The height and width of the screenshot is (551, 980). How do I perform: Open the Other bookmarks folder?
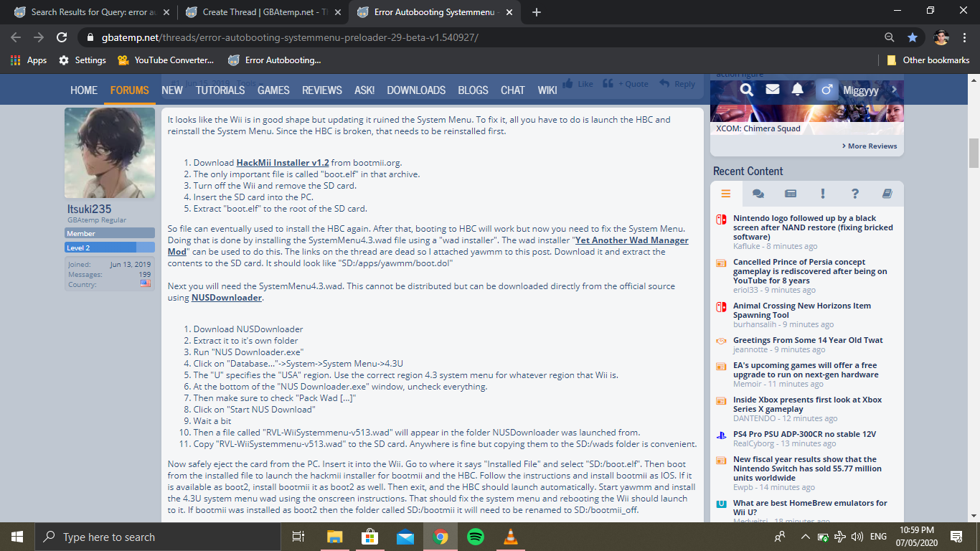click(928, 60)
